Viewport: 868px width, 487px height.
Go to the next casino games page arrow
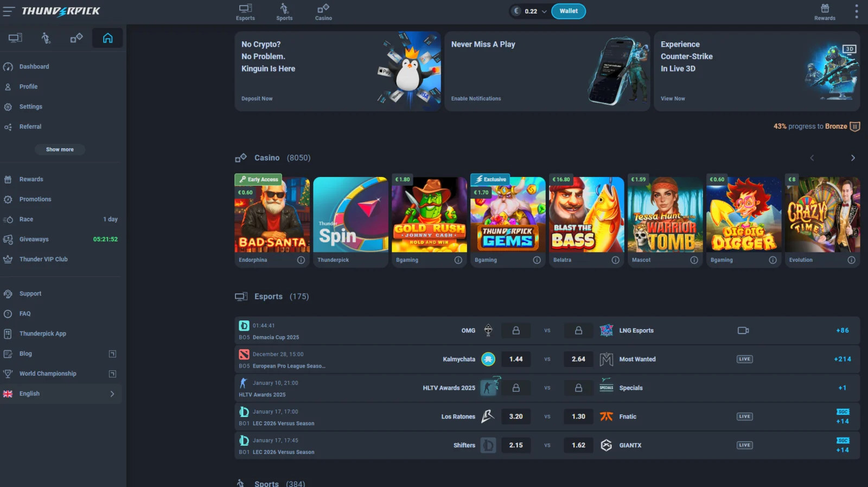click(853, 158)
